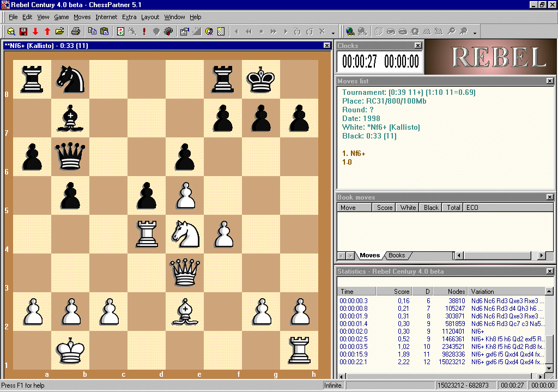
Task: Print using the printer toolbar icon
Action: pyautogui.click(x=75, y=32)
